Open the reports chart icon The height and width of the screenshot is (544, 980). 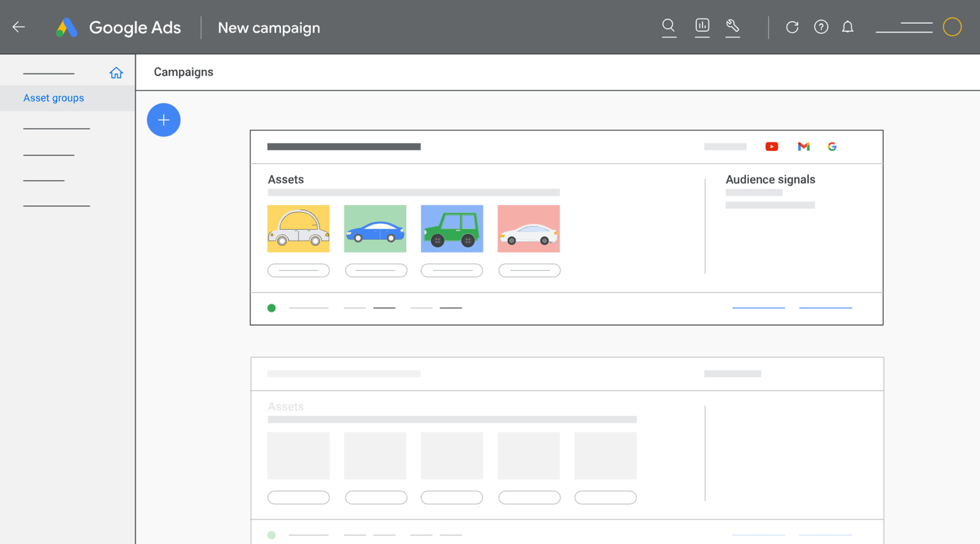(702, 27)
